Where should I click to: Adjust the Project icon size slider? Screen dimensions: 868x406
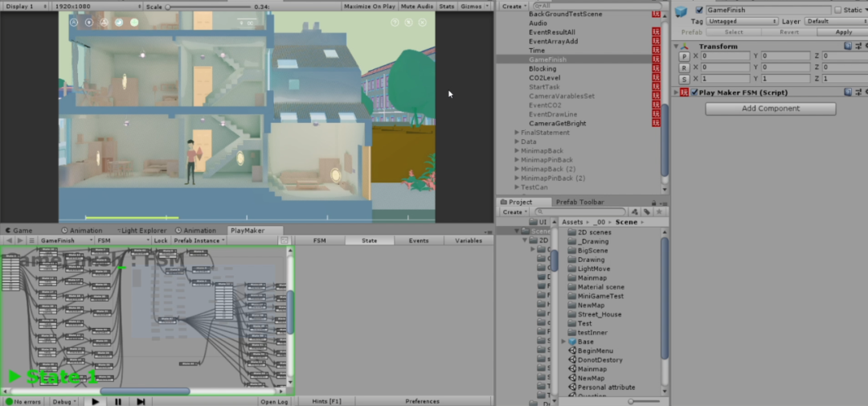point(645,401)
